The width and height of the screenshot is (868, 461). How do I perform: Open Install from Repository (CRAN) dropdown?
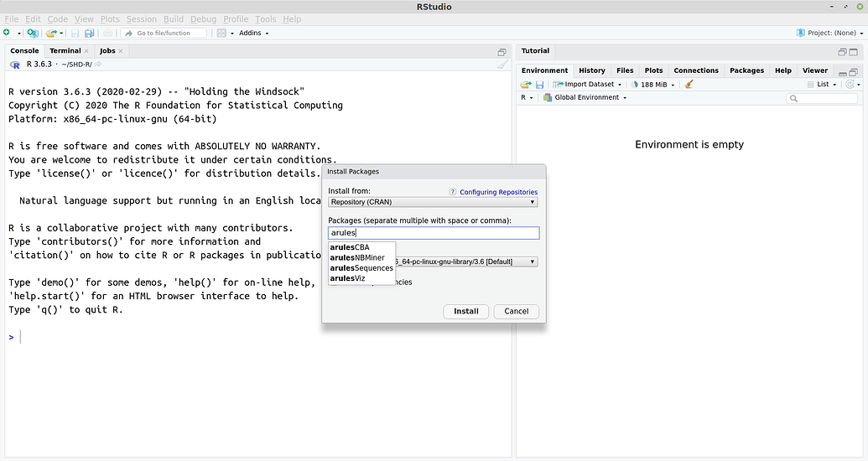pyautogui.click(x=434, y=202)
